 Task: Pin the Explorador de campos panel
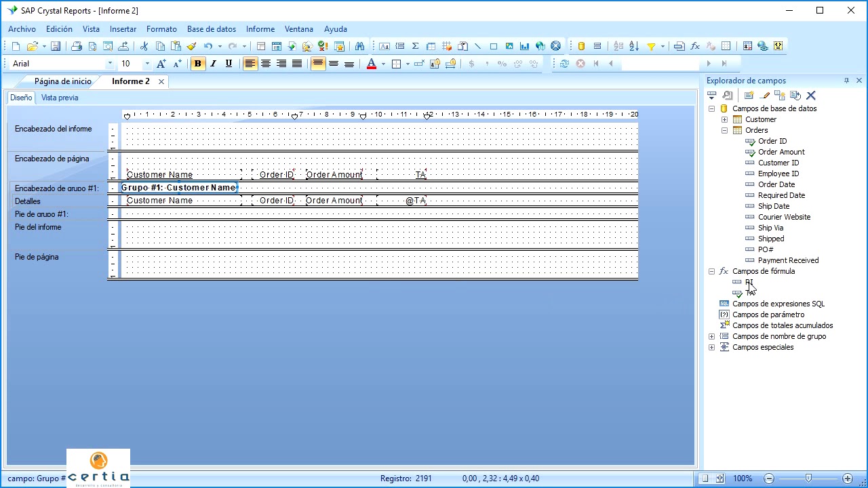(x=846, y=81)
